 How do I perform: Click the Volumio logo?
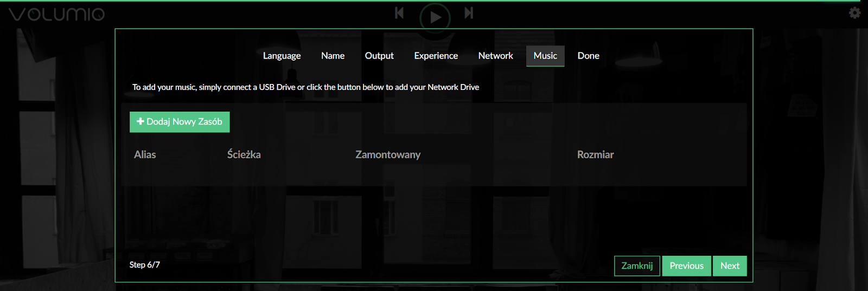[56, 14]
